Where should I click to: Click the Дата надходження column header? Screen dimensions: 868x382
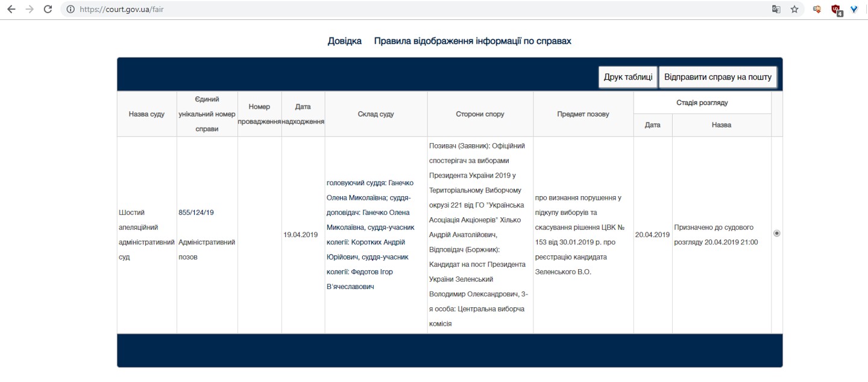[303, 114]
